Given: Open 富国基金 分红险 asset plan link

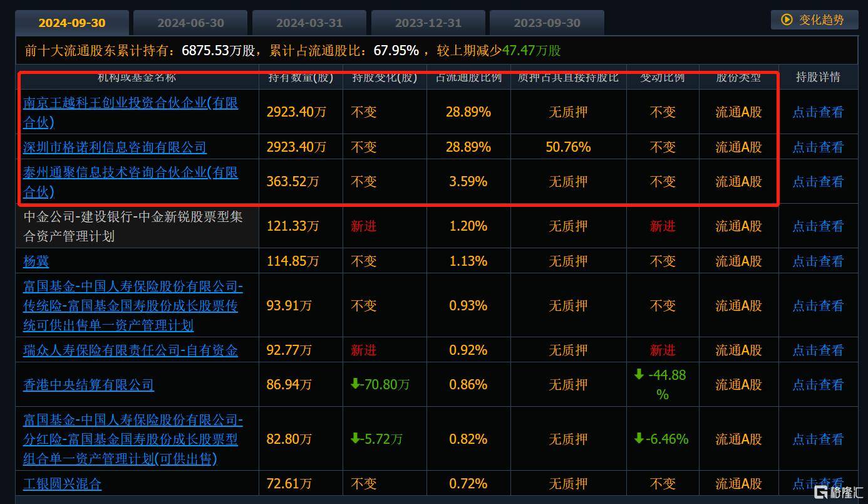Looking at the screenshot, I should (x=133, y=439).
